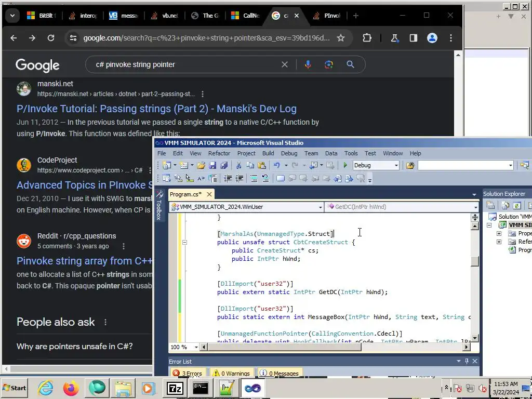Click the Google voice search microphone
This screenshot has width=532, height=399.
pyautogui.click(x=308, y=64)
